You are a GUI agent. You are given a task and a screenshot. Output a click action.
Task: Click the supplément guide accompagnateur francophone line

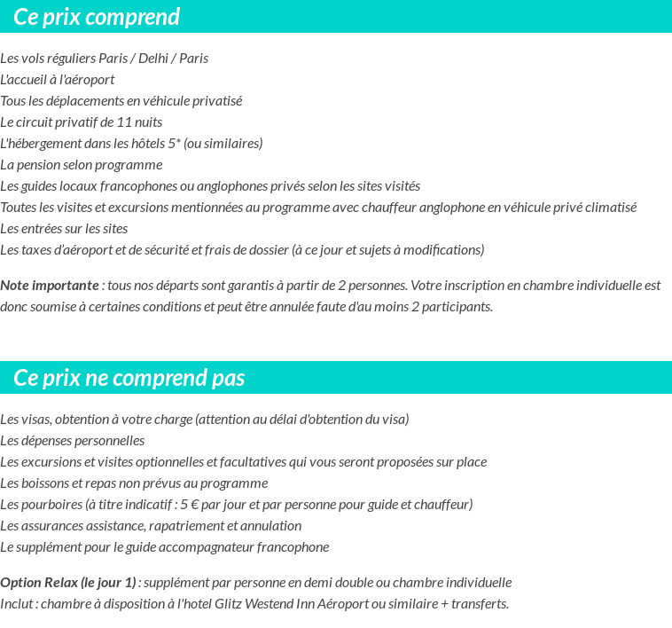tap(165, 547)
